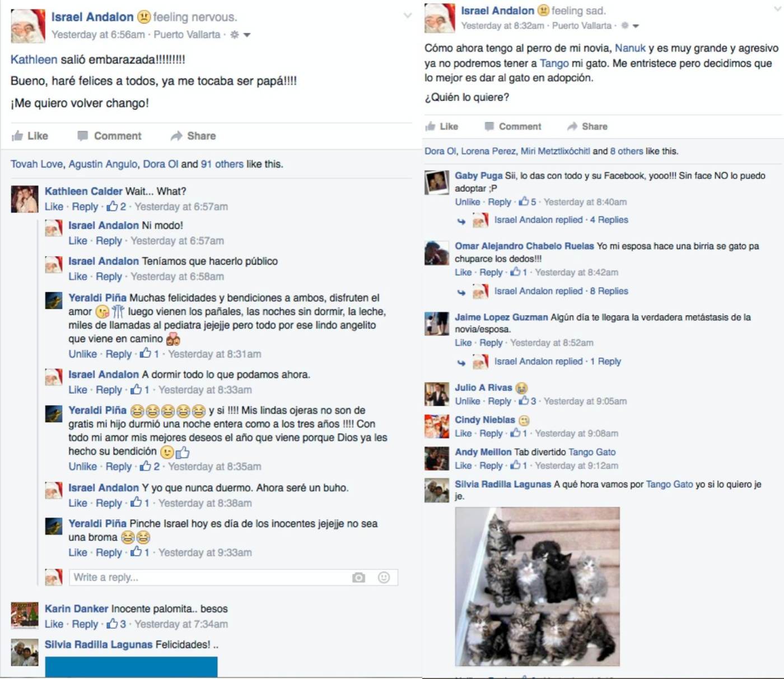The width and height of the screenshot is (784, 679).
Task: Unlike Gaby Puga's comment
Action: pyautogui.click(x=467, y=202)
